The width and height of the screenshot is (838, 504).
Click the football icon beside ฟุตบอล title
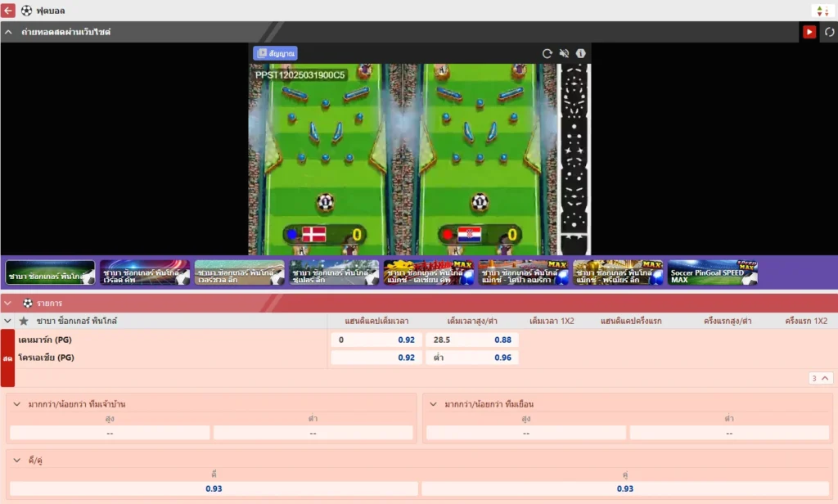point(26,10)
